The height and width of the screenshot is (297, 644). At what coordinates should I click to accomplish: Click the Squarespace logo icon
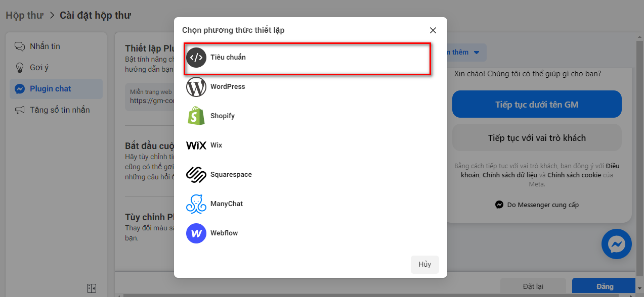196,175
